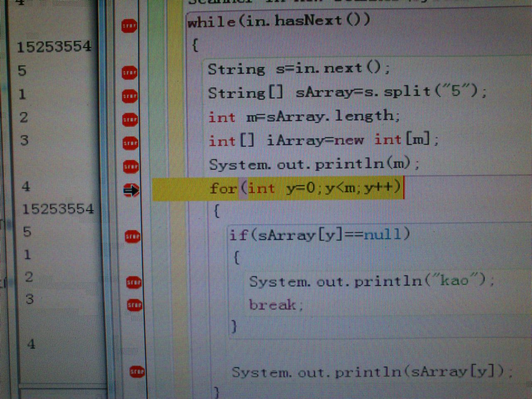
Task: Clear breakpoint beside int[] iArray=new int[m]
Action: [x=131, y=143]
